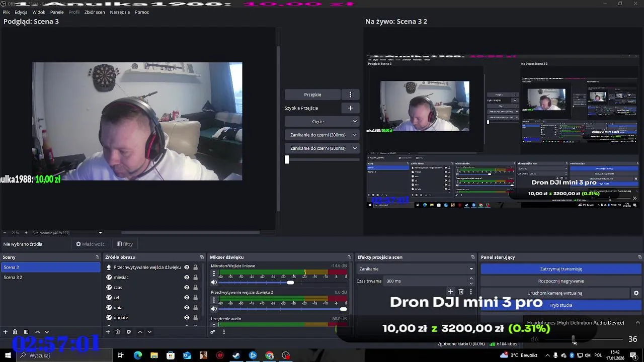Remove selected source with trash icon
644x362 pixels.
pyautogui.click(x=117, y=332)
